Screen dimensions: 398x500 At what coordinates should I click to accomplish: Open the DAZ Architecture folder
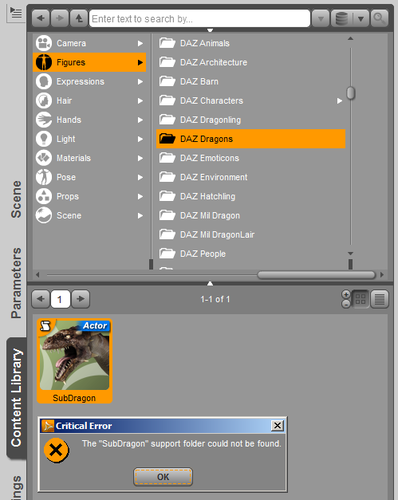[251, 62]
